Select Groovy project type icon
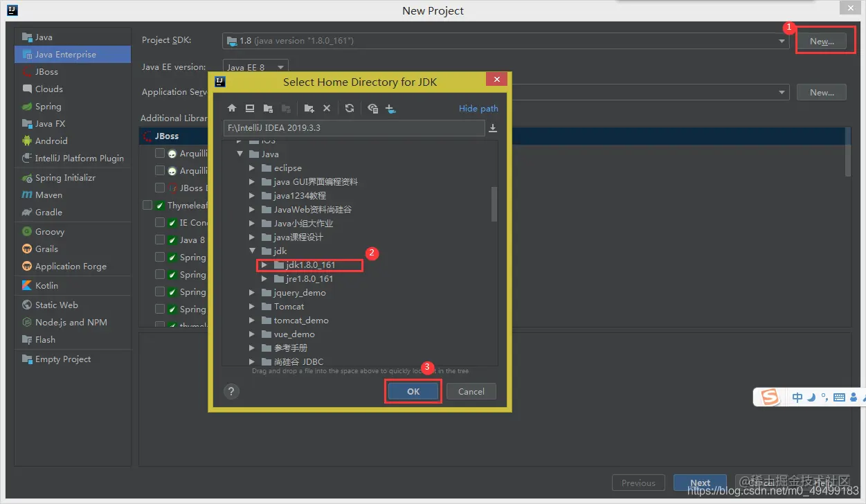Image resolution: width=866 pixels, height=504 pixels. 27,232
